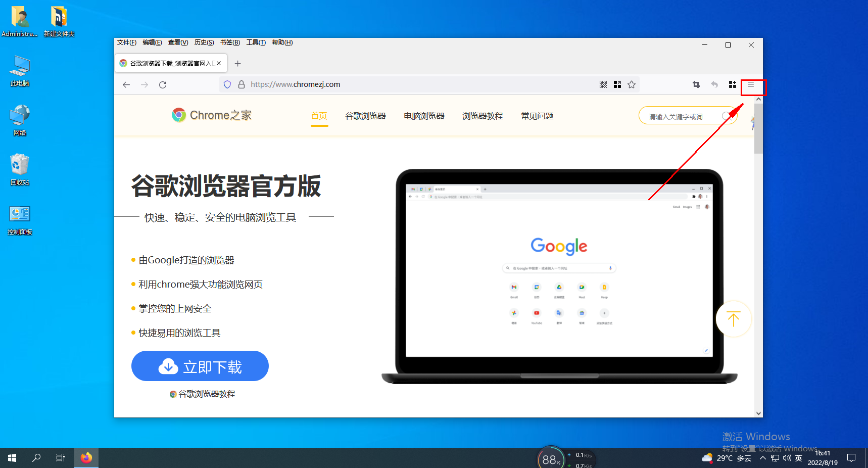Bookmark this page with the star icon
868x468 pixels.
point(632,84)
